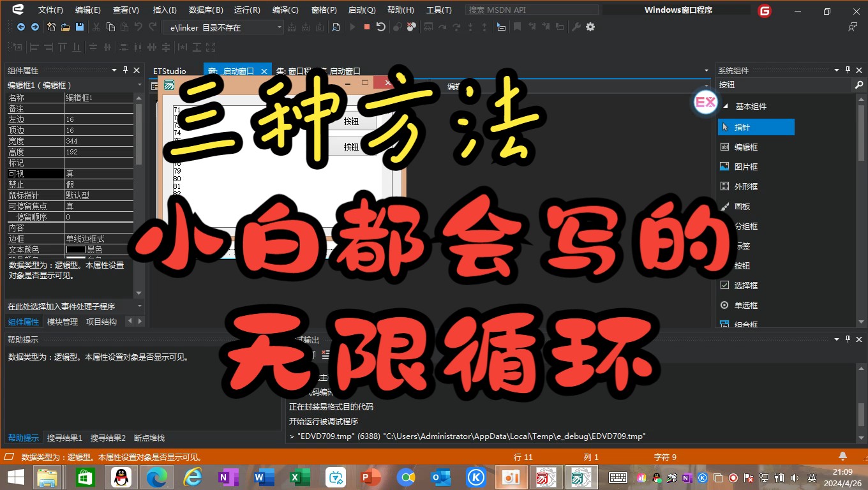Pin the component properties panel
The height and width of the screenshot is (490, 868).
(125, 70)
